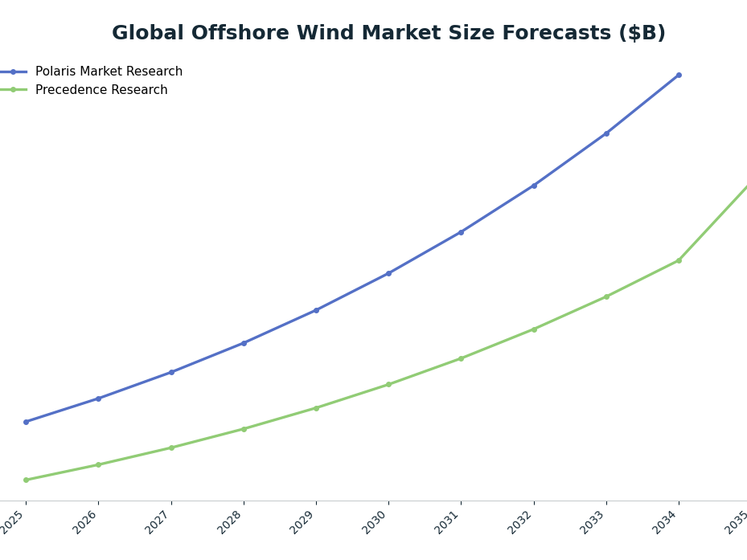Select Precedence data point for 2030

(x=388, y=384)
